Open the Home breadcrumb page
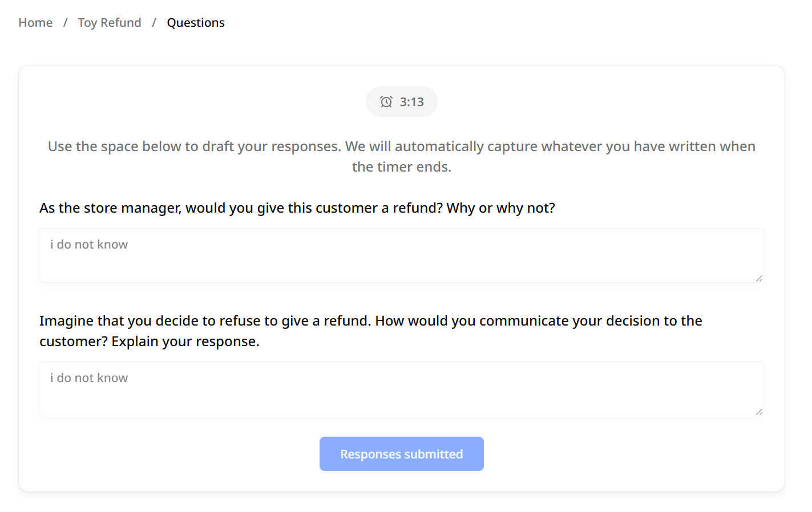Screen dimensions: 812x512 coord(35,23)
